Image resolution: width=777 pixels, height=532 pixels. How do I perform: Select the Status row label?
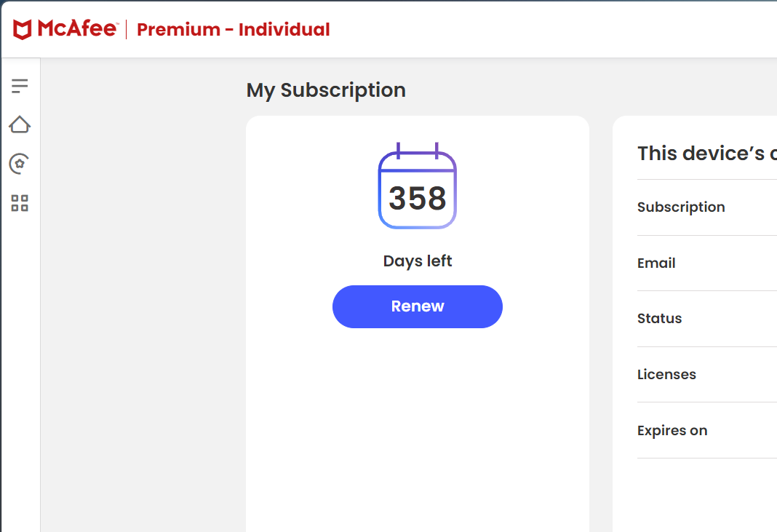[659, 319]
